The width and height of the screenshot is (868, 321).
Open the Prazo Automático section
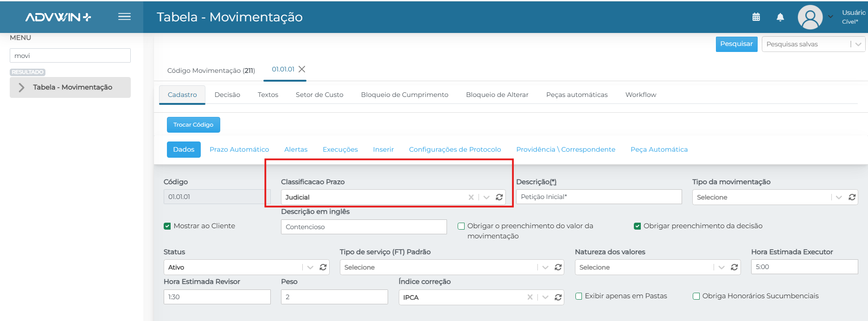pos(239,149)
